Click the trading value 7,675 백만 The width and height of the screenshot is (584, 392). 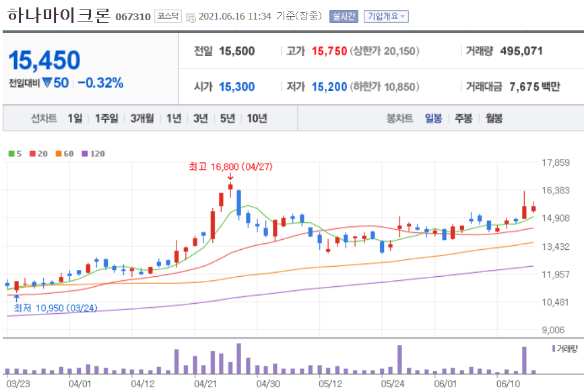535,87
